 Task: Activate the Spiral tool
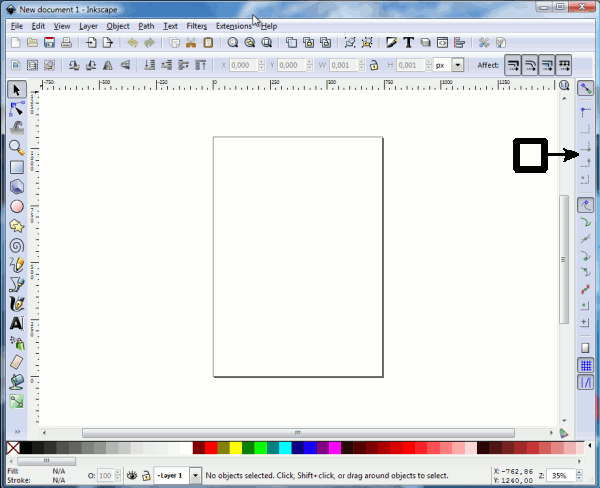[17, 244]
